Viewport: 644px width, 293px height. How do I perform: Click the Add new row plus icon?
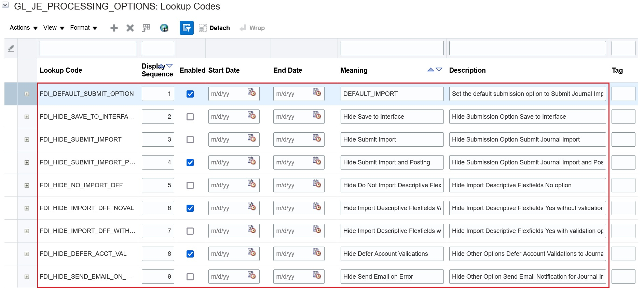click(x=114, y=28)
